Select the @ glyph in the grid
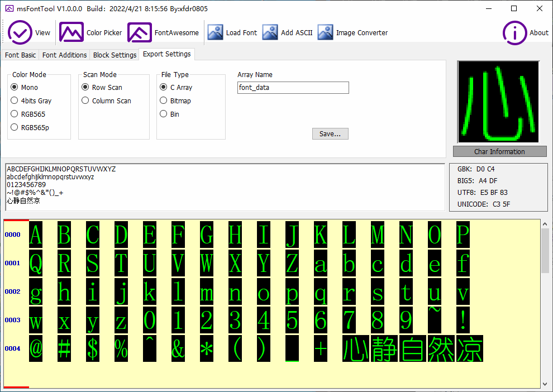This screenshot has height=392, width=553. point(36,348)
